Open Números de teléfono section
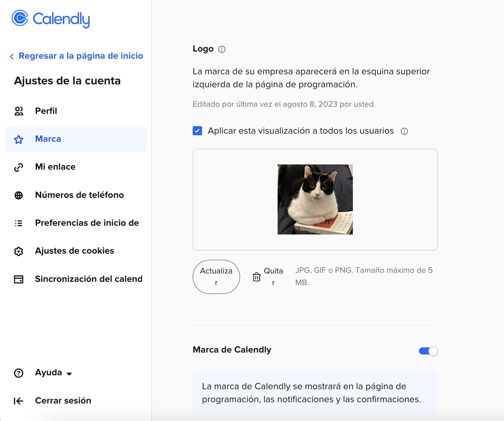Screen dimensions: 504x421 point(76,195)
